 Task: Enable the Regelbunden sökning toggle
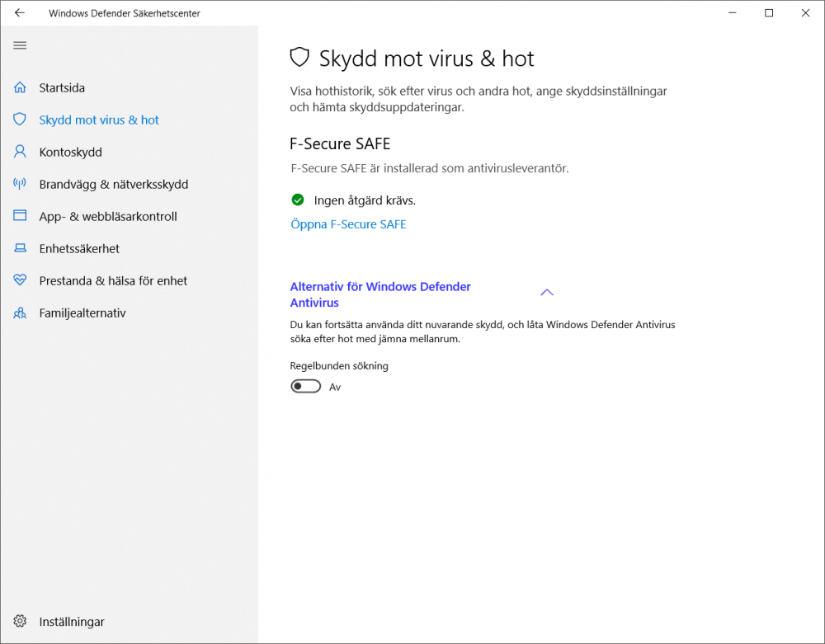tap(305, 387)
